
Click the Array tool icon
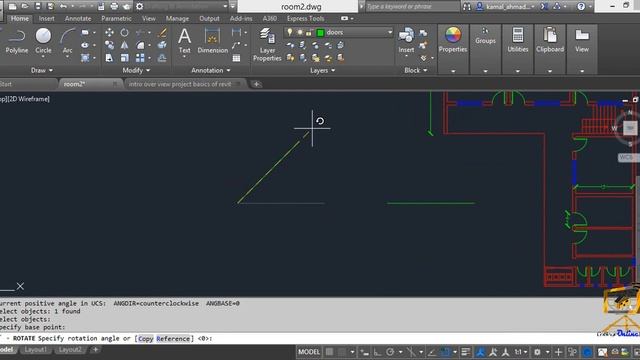point(140,58)
